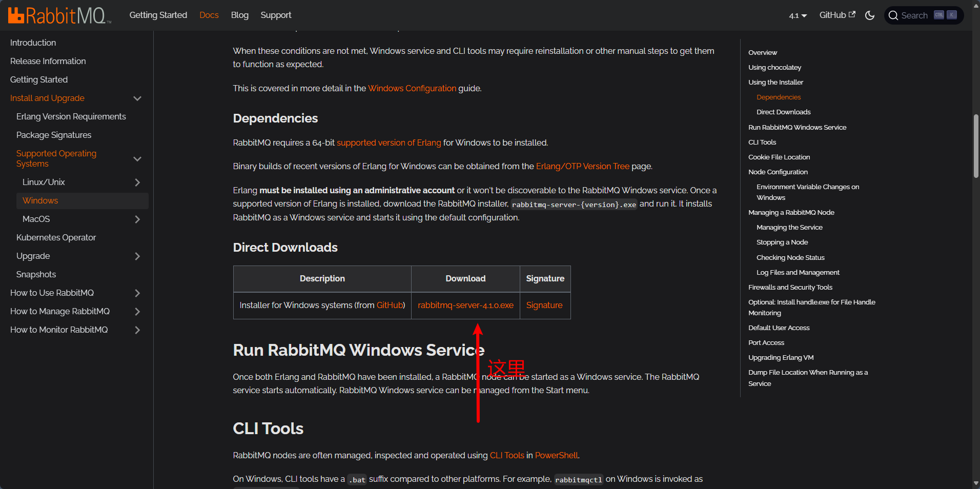Open the supported version of Erlang link
The image size is (980, 489).
[389, 142]
